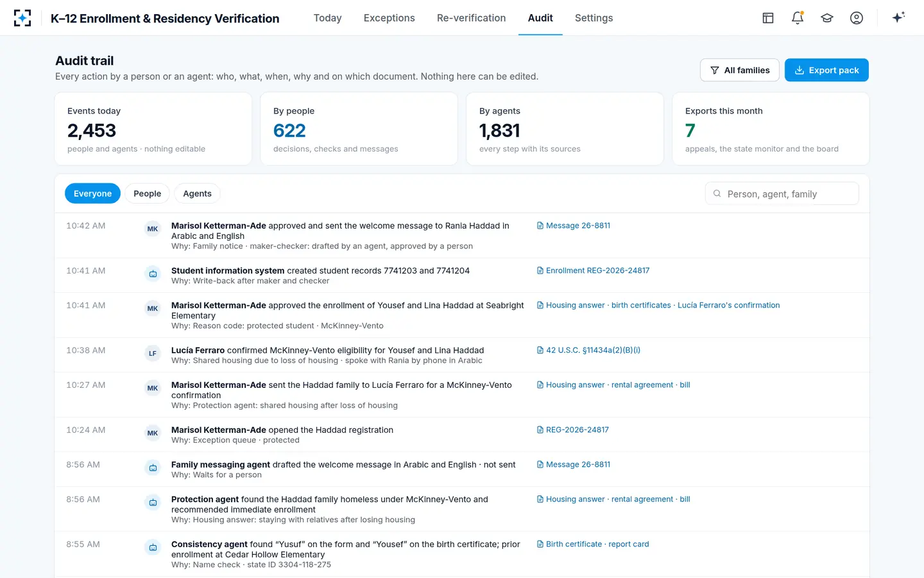Click the agent icon beside Consistency agent
Viewport: 924px width, 578px height.
click(153, 547)
